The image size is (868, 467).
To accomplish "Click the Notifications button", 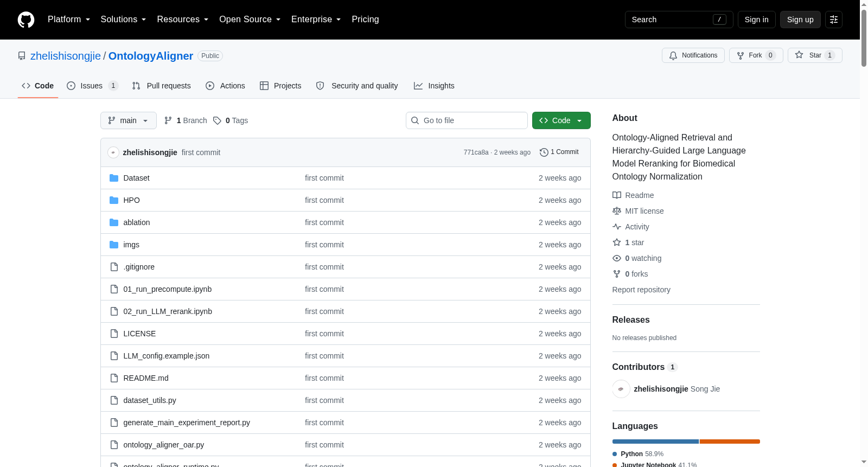I will pyautogui.click(x=693, y=55).
